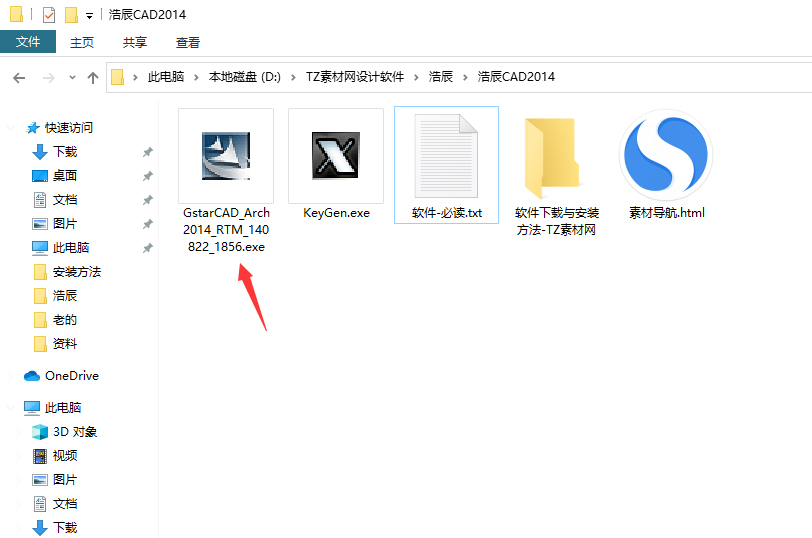Open 下载 under the 此电脑 tree
812x538 pixels.
(x=65, y=527)
